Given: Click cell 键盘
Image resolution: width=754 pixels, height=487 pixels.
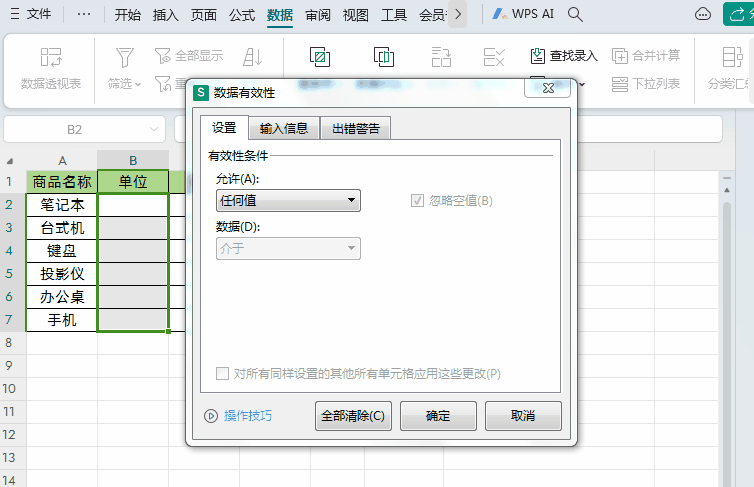Looking at the screenshot, I should click(62, 251).
